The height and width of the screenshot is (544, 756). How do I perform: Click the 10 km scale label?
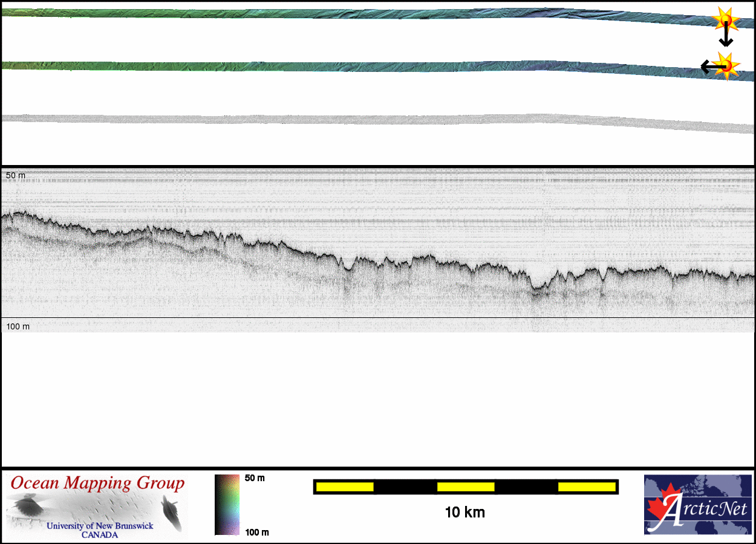pos(464,513)
